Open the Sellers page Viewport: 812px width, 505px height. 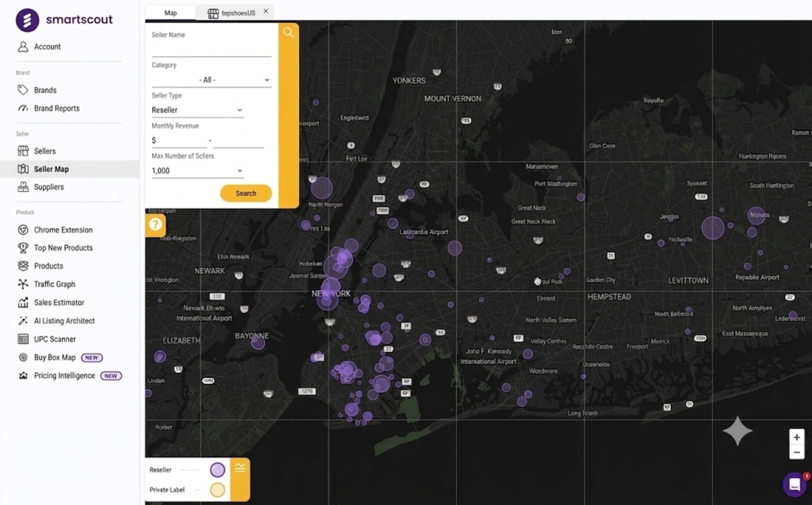(44, 151)
